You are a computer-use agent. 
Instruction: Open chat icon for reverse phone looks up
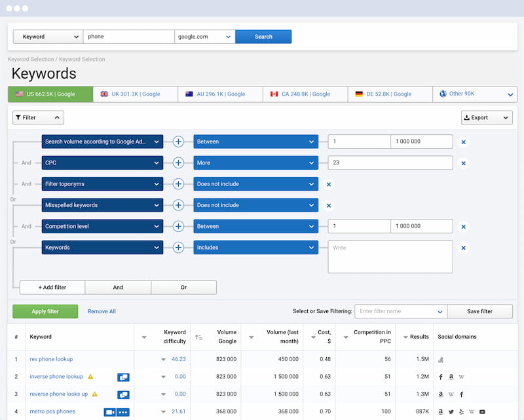pyautogui.click(x=123, y=394)
